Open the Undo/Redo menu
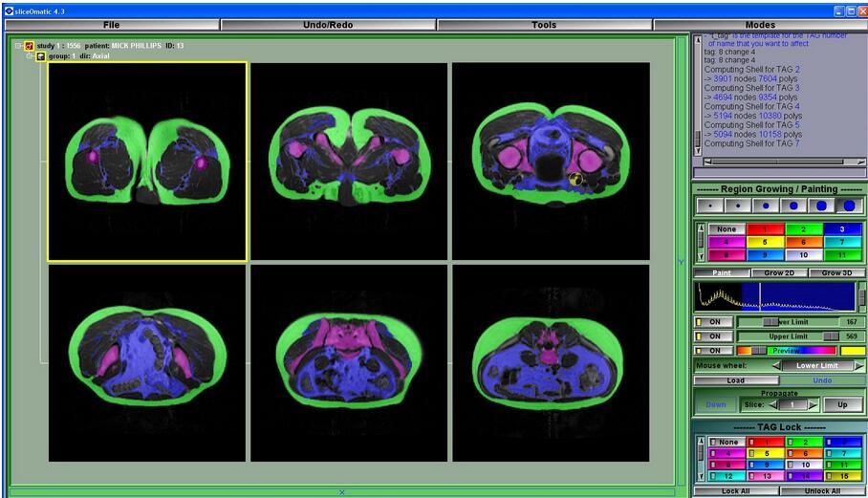The image size is (868, 498). point(328,25)
